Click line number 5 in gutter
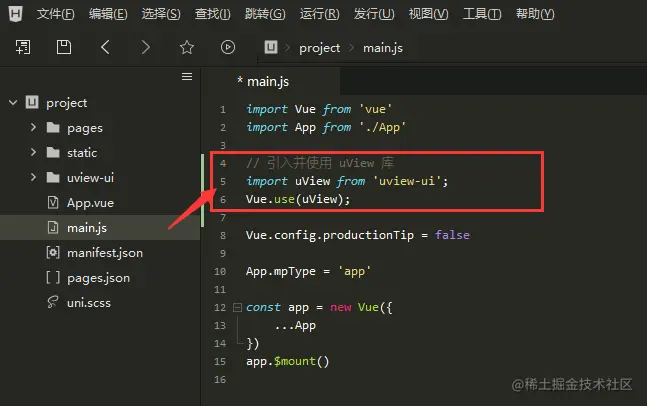The image size is (647, 406). click(x=223, y=182)
